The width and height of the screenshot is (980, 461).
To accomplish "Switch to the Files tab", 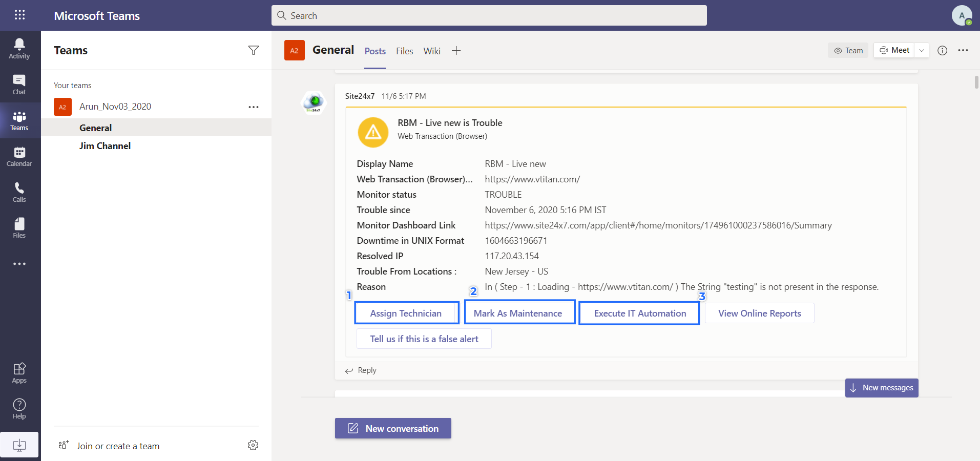I will 404,51.
